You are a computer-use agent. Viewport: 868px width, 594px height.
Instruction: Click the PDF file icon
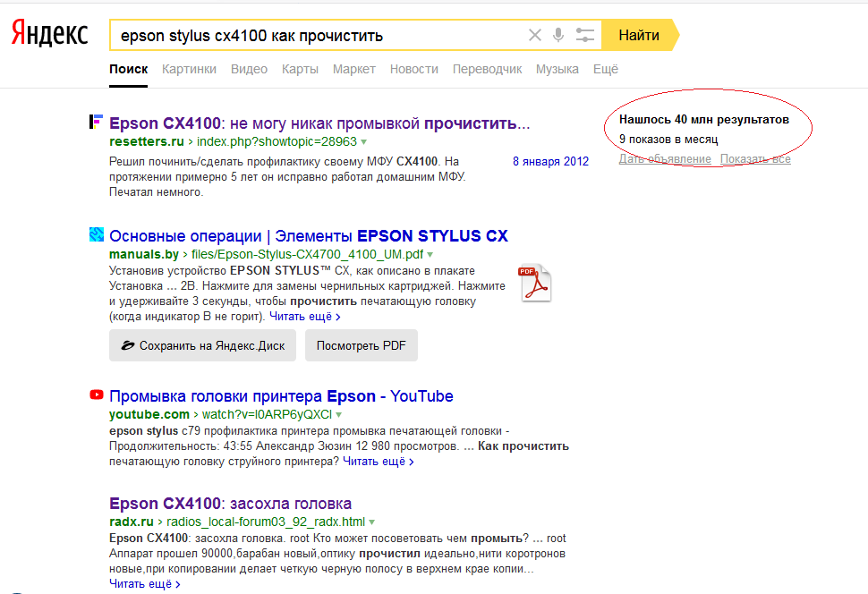[x=535, y=283]
